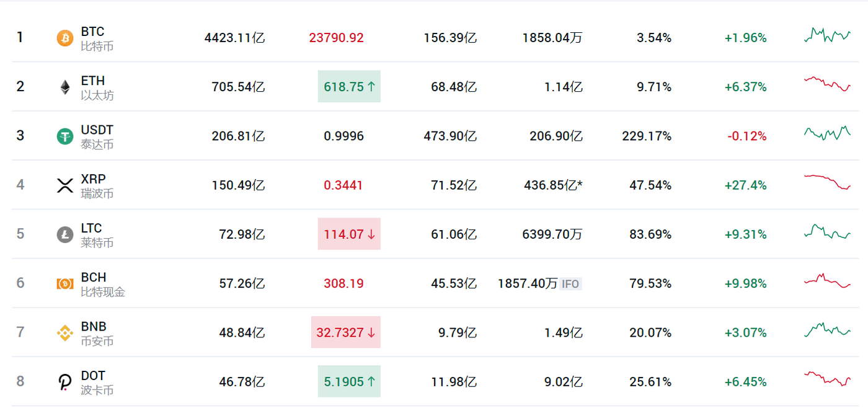Click the Ethereum diamond logo icon
868x413 pixels.
tap(65, 87)
